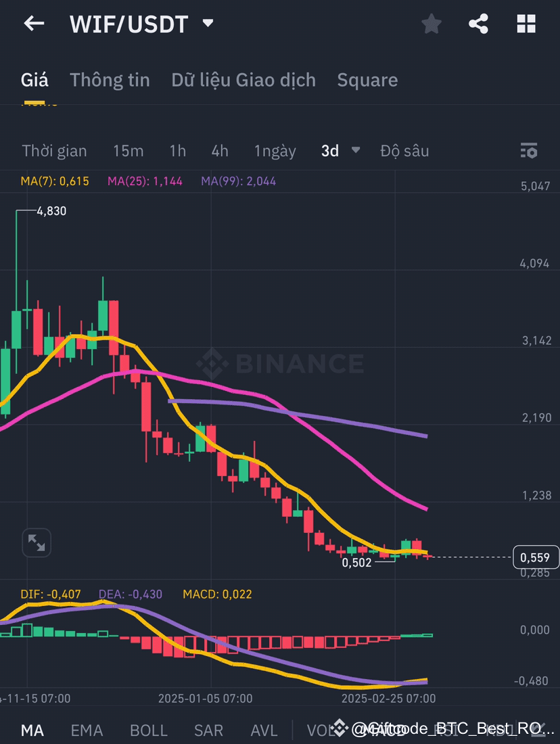Screen dimensions: 560x744
Task: Share the WIF/USDT chart
Action: (x=478, y=23)
